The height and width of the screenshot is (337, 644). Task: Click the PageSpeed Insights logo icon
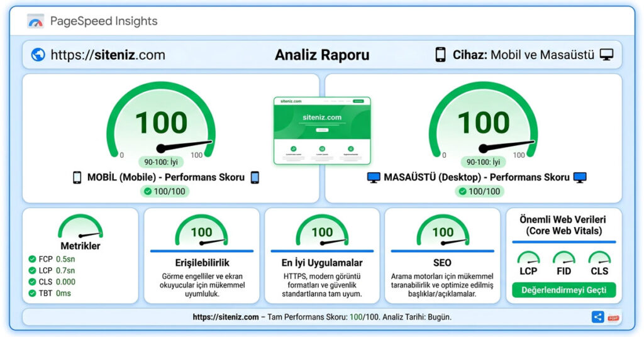(x=35, y=21)
